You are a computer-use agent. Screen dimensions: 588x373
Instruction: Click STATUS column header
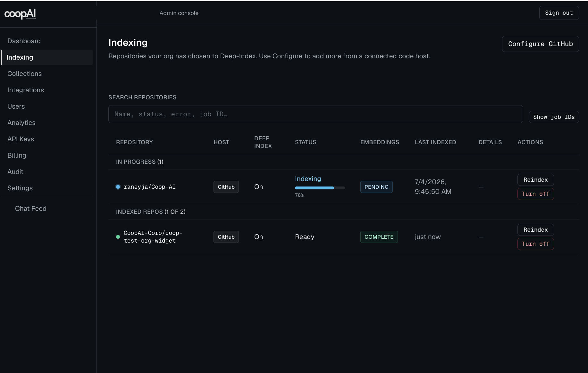pyautogui.click(x=306, y=142)
